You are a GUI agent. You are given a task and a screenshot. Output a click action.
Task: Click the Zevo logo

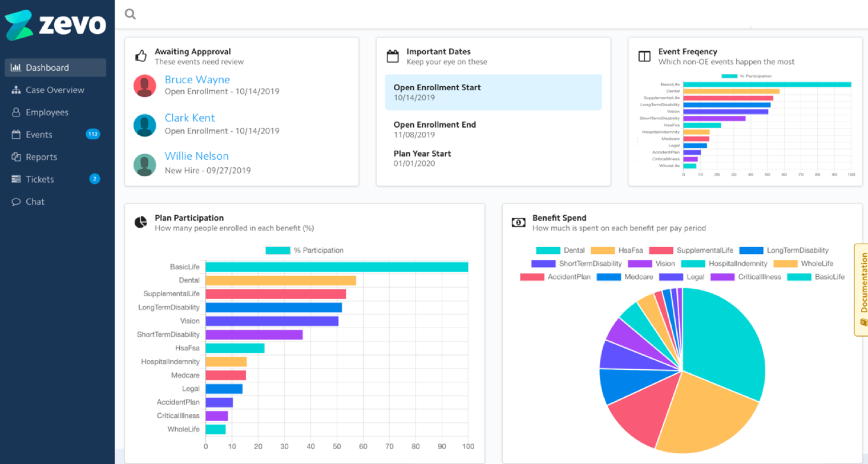coord(55,25)
